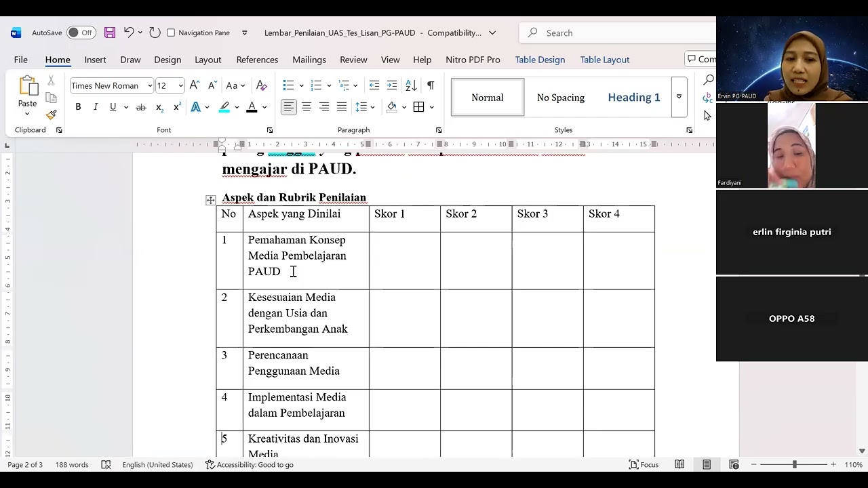
Task: Expand the Styles gallery
Action: point(679,97)
